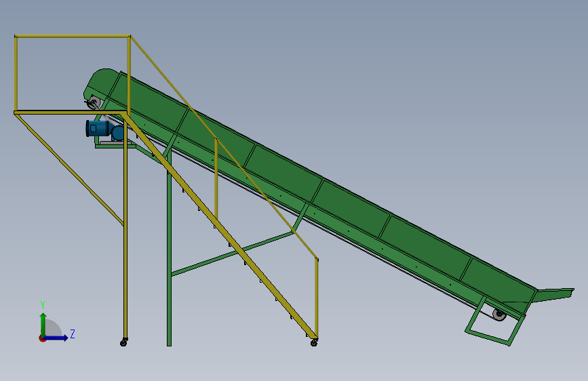This screenshot has width=588, height=381.
Task: Select the feed chute at conveyor's lower end
Action: pos(553,295)
